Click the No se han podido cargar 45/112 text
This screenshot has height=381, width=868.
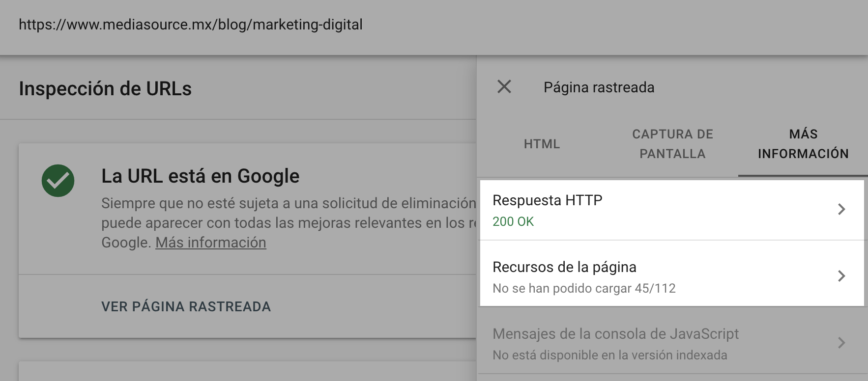click(x=584, y=288)
